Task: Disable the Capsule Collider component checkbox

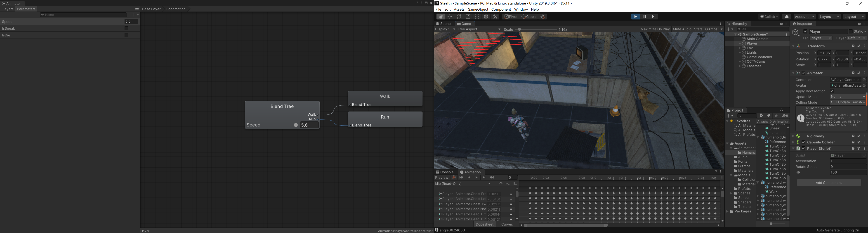Action: [804, 142]
